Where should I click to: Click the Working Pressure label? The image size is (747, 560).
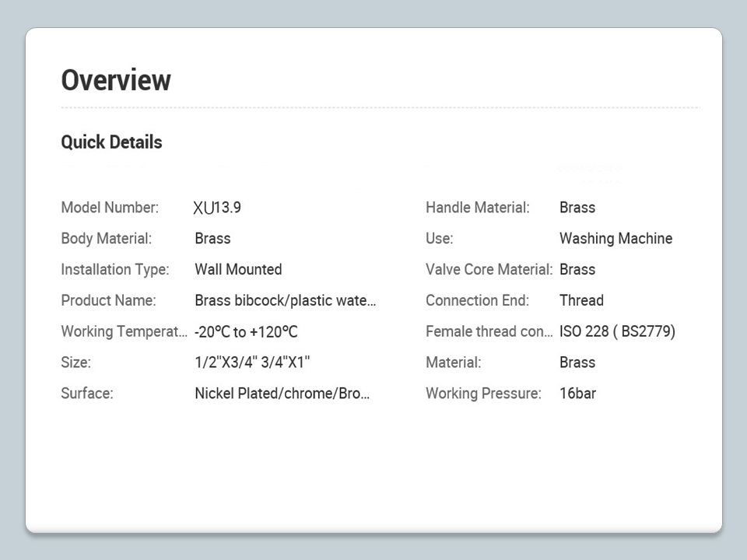[483, 394]
